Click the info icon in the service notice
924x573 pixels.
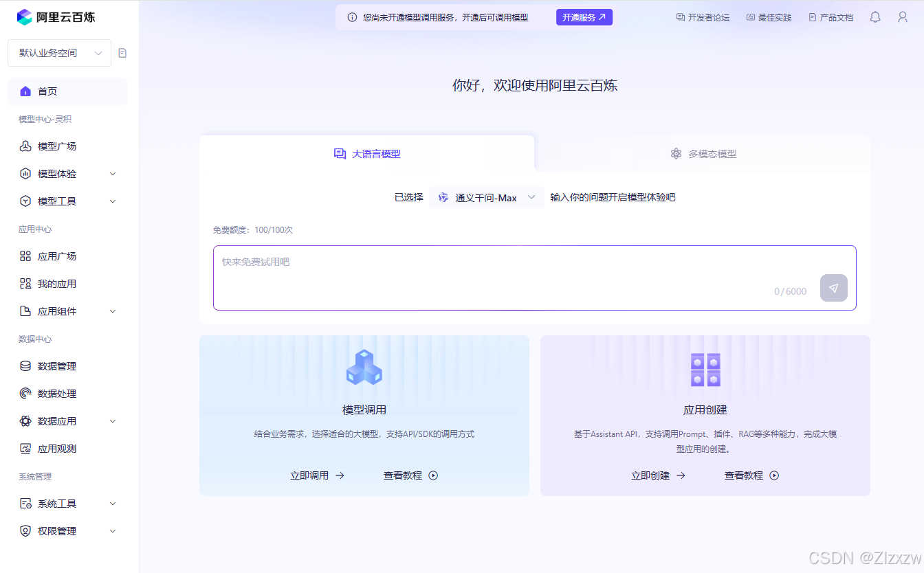352,17
